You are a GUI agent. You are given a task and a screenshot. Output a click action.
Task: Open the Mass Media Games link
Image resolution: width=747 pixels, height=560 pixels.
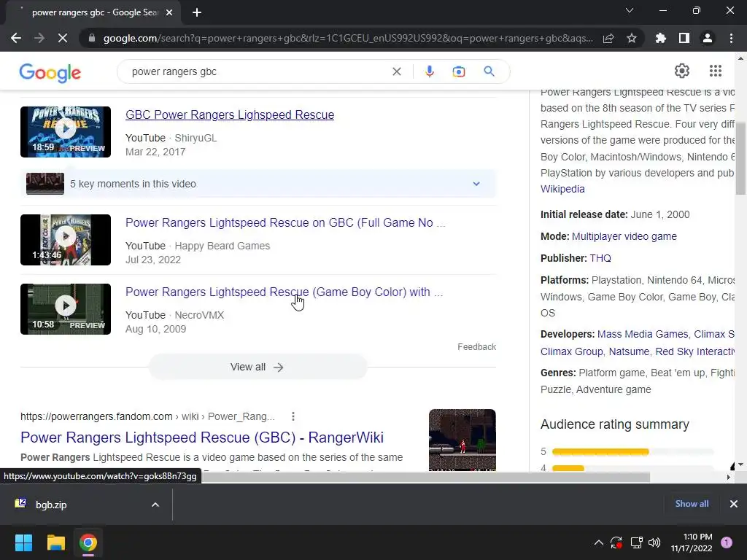(x=643, y=334)
